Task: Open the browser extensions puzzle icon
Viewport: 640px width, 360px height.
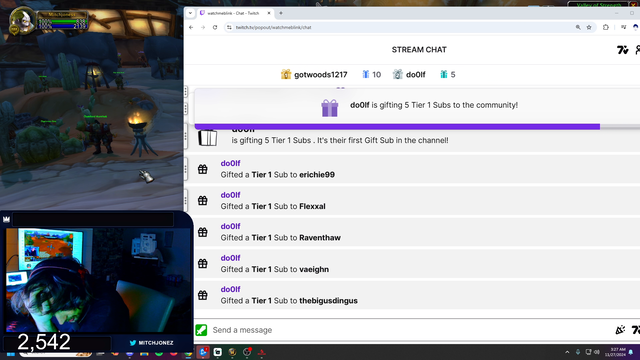Action: pos(606,27)
